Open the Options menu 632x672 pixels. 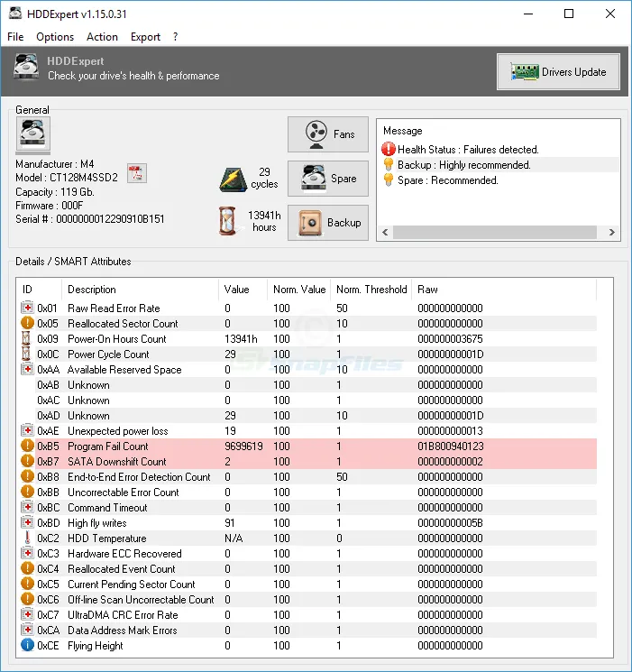coord(55,37)
